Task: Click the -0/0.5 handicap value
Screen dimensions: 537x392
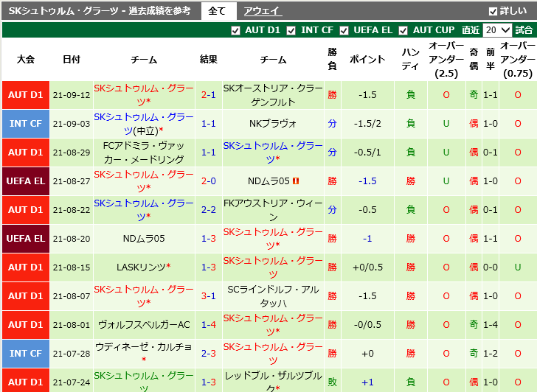Action: point(367,325)
